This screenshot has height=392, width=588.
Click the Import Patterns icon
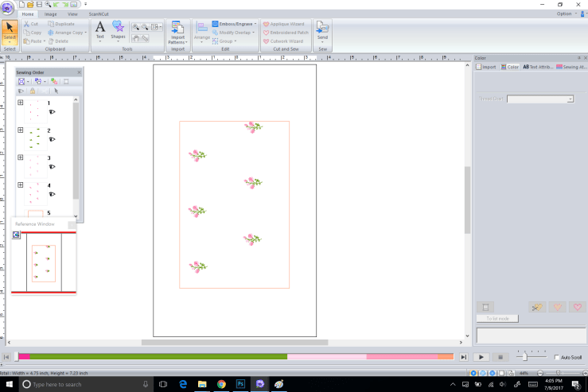tap(177, 33)
